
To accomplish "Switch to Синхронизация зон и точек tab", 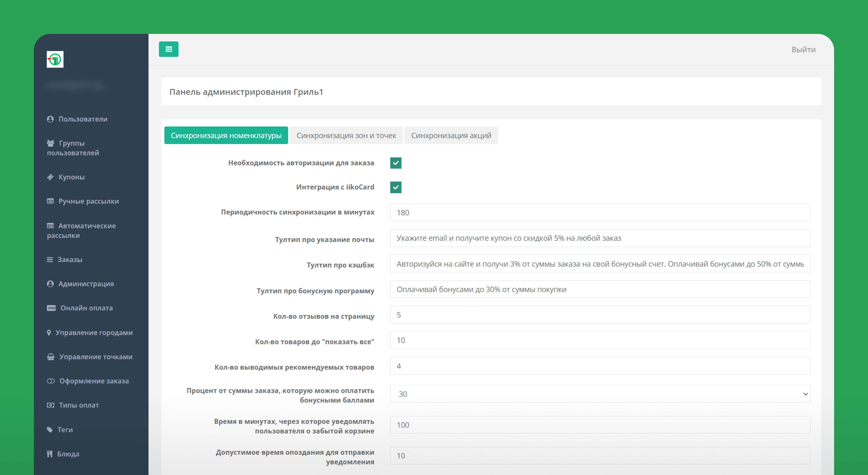I will pos(346,135).
